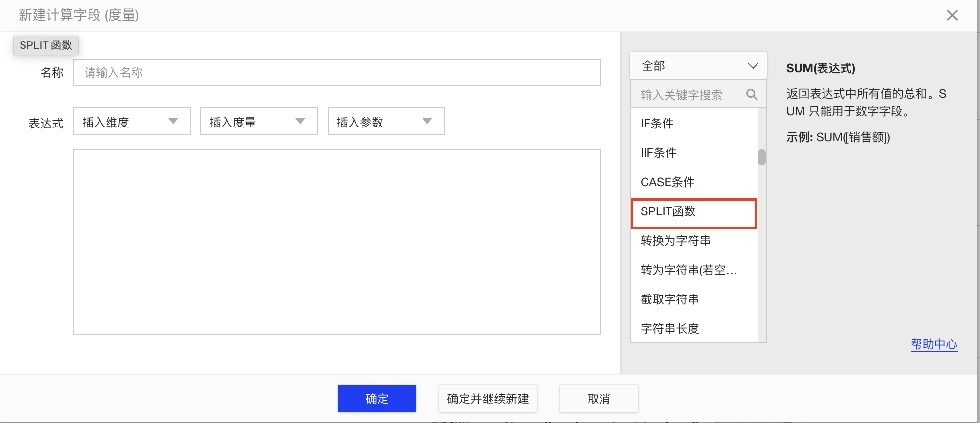Click the 确定 confirm button
Viewport: 980px width, 423px height.
[377, 399]
